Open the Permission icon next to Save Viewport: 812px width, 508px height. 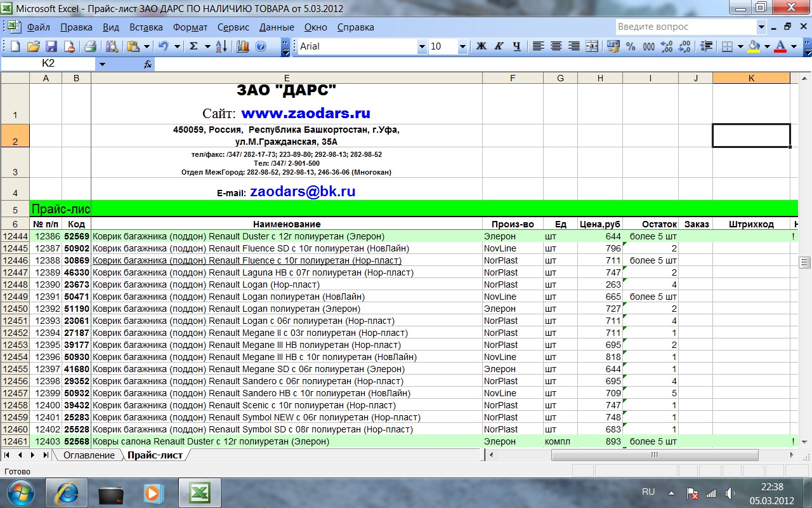coord(69,46)
